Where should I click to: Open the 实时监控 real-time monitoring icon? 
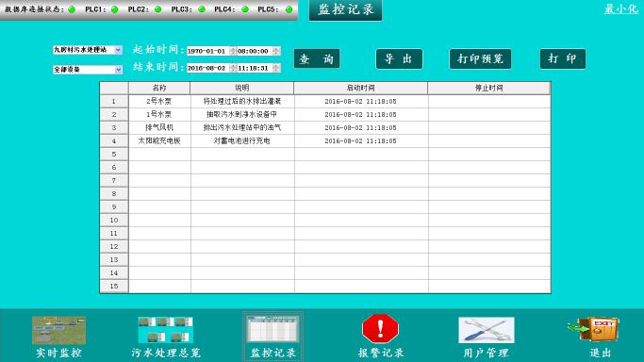tap(58, 330)
